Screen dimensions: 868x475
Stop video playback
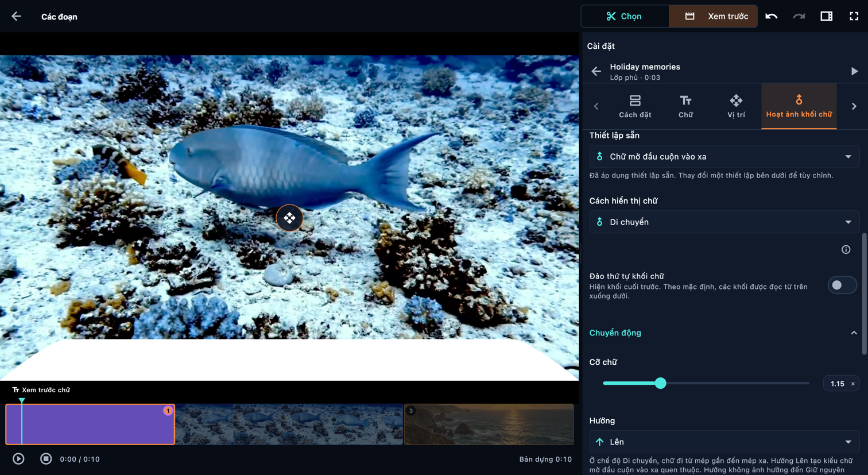46,459
